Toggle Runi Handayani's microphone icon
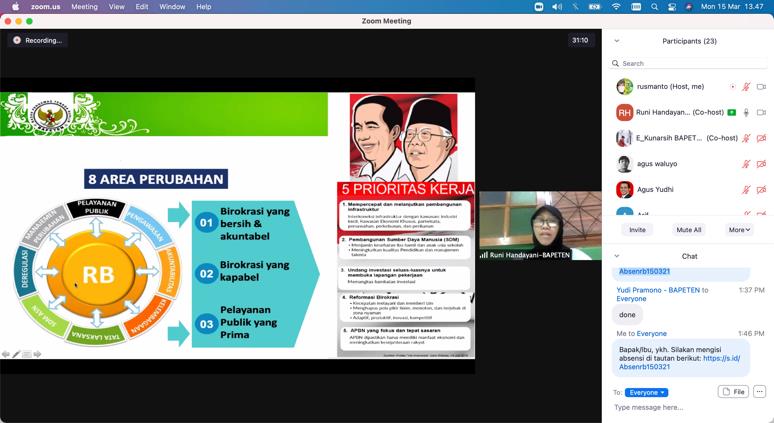The image size is (774, 423). click(x=746, y=113)
